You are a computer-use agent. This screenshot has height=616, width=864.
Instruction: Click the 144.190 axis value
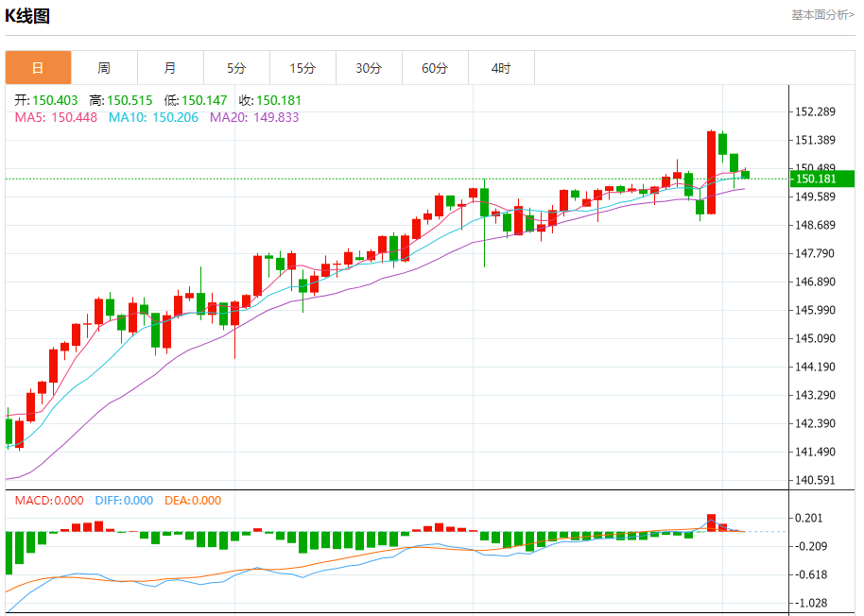815,367
